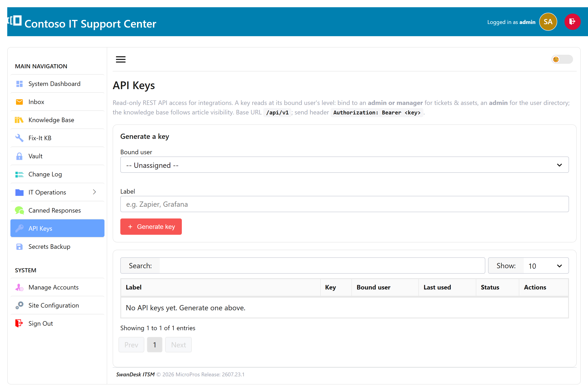Open Canned Responses in the sidebar

(x=57, y=211)
